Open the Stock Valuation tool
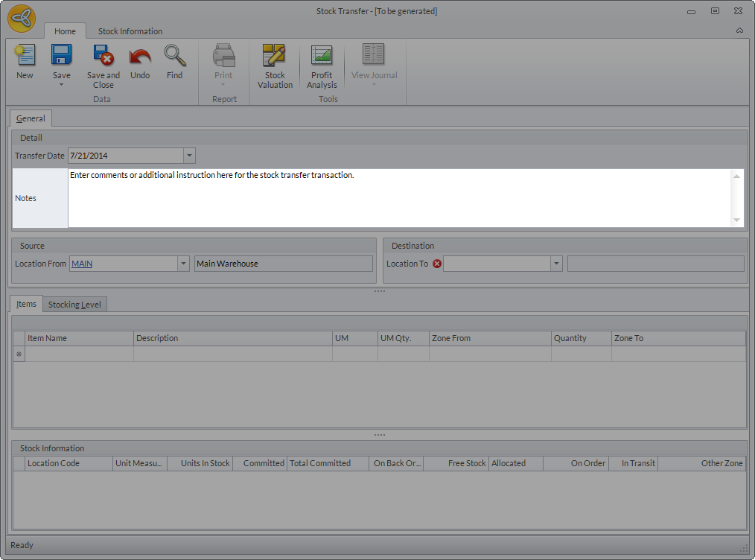 pyautogui.click(x=275, y=56)
